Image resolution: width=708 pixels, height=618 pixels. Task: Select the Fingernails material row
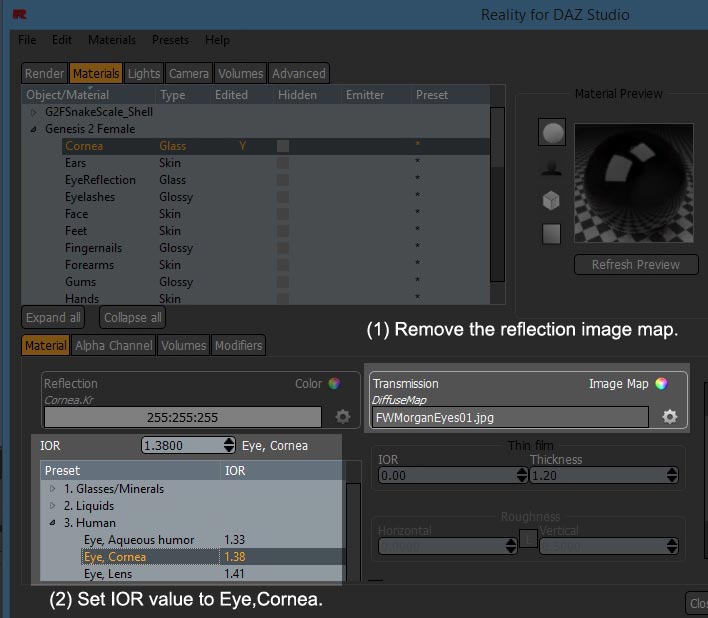click(275, 248)
